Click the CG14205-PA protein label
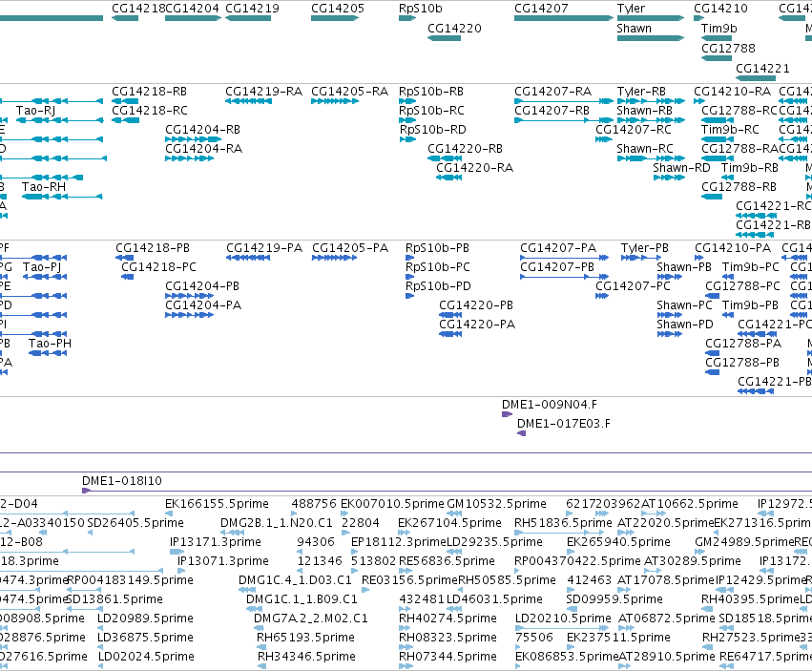This screenshot has width=812, height=671. [x=350, y=248]
